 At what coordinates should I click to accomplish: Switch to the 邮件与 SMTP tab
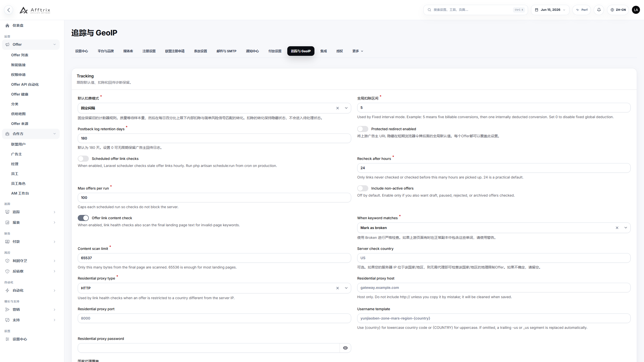click(x=226, y=51)
